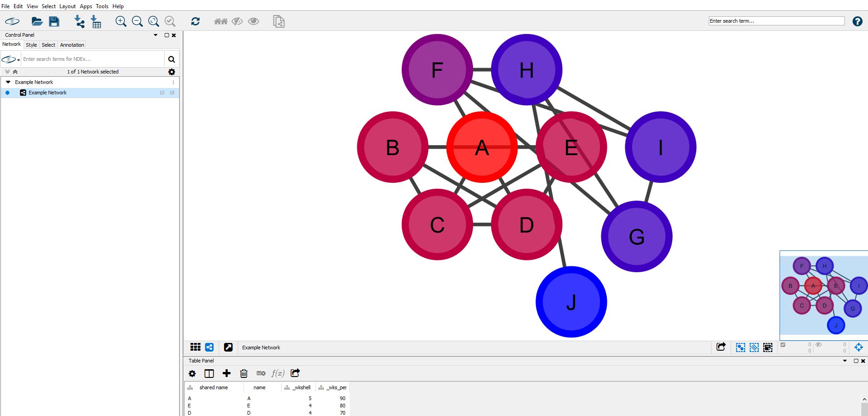The image size is (868, 416).
Task: Collapse all network collections double-chevron
Action: [15, 72]
